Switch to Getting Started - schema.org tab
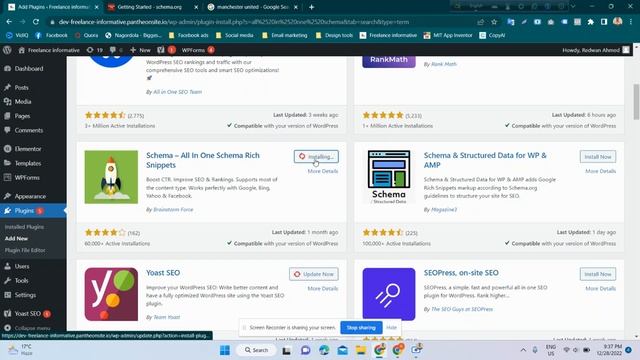The image size is (640, 360). pos(152,7)
